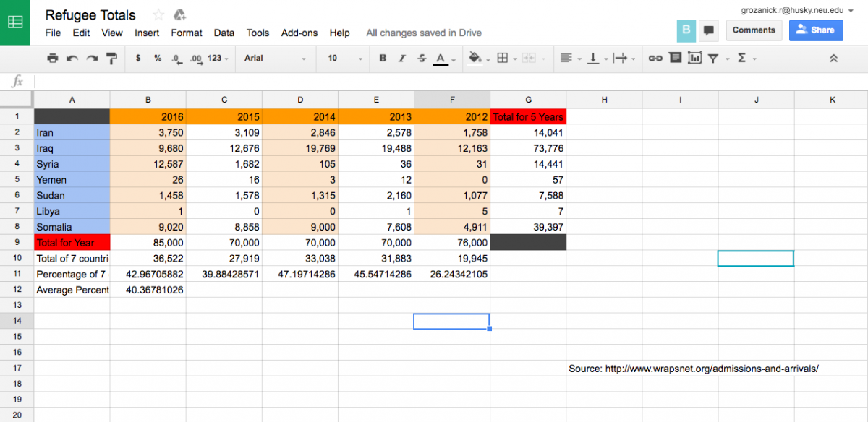
Task: Open the Sheets home icon
Action: pyautogui.click(x=15, y=22)
